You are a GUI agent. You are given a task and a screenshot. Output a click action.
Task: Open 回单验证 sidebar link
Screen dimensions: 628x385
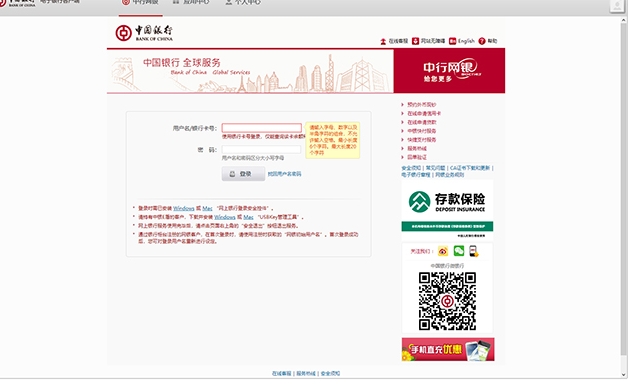[417, 157]
